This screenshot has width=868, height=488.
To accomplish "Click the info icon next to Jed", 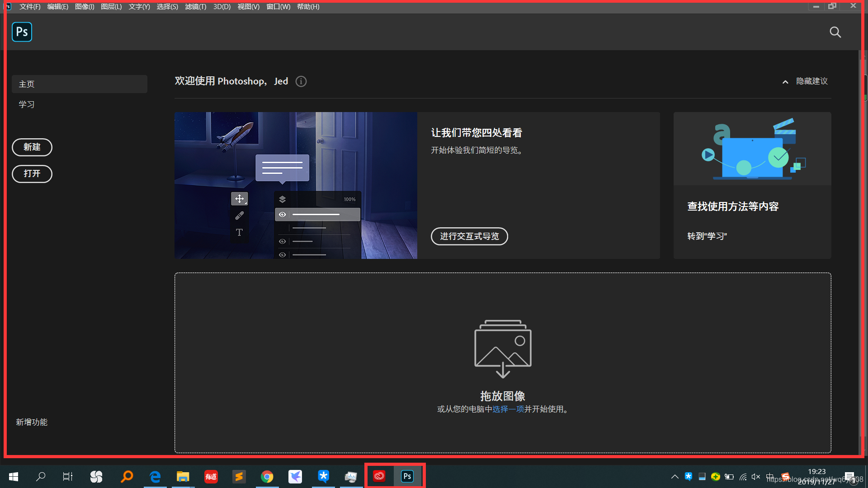I will tap(301, 81).
